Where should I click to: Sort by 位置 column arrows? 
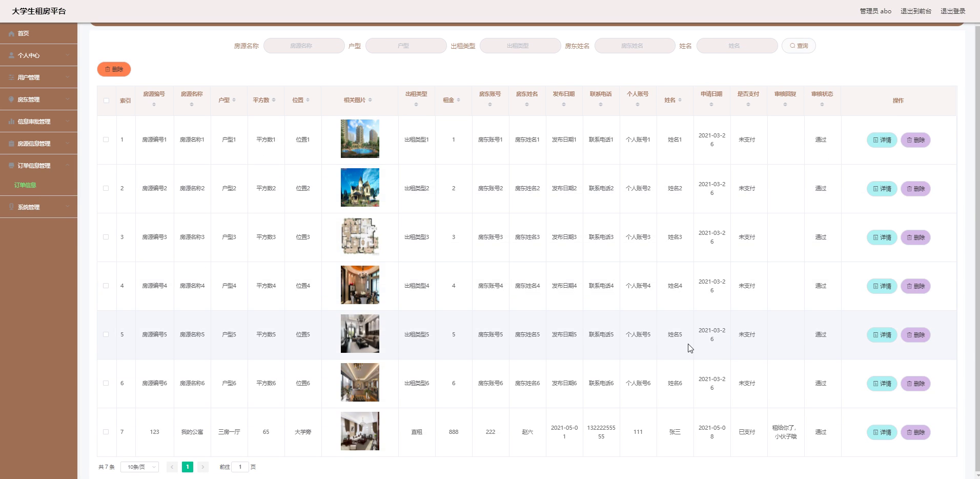[x=308, y=100]
